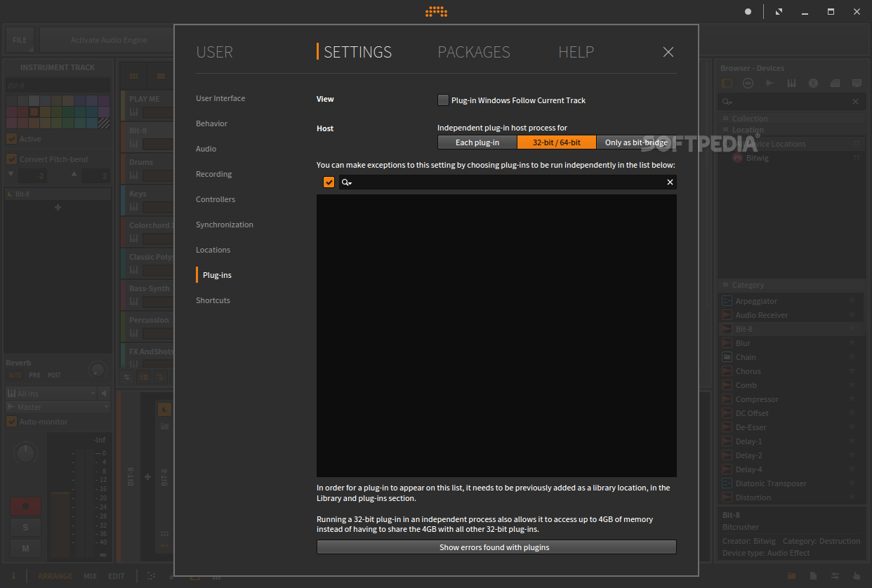
Task: Open the Files monitor browser icon
Action: click(857, 83)
